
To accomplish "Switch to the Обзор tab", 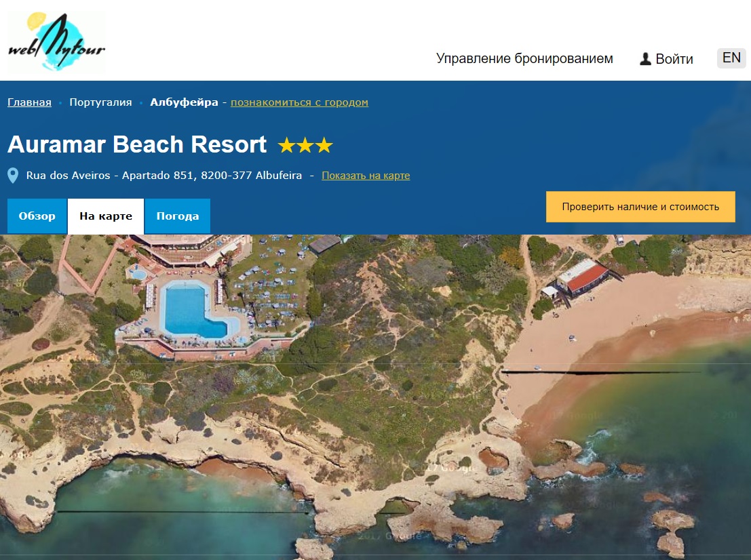I will [37, 216].
